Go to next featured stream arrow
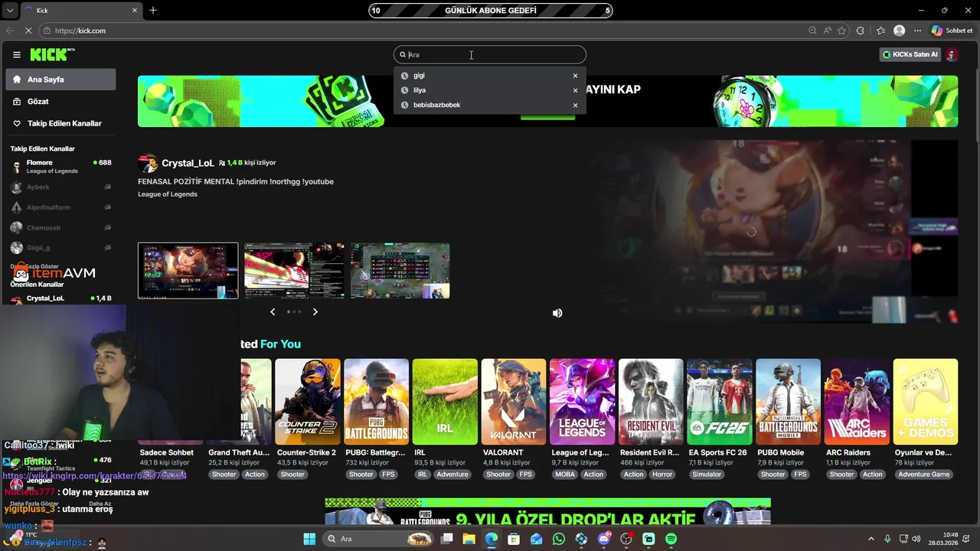This screenshot has width=980, height=551. coord(315,312)
